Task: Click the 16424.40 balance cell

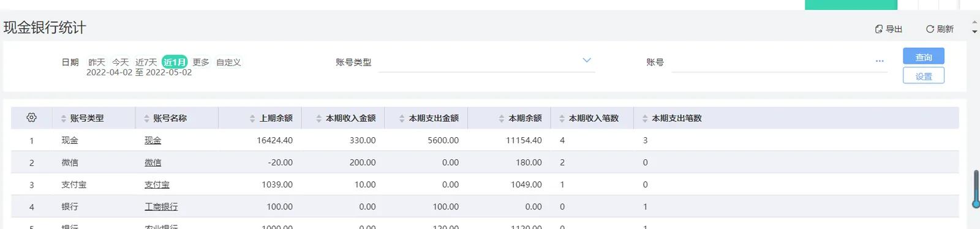Action: click(x=274, y=140)
